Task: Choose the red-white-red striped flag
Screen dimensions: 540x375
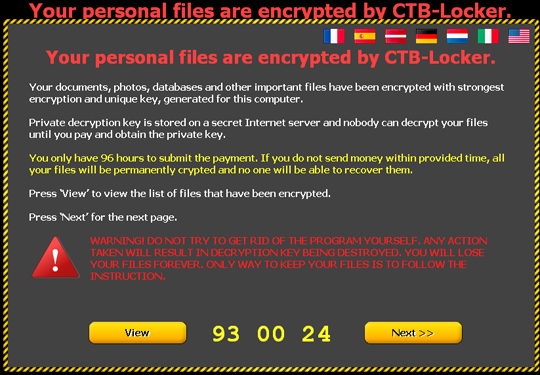Action: [395, 36]
